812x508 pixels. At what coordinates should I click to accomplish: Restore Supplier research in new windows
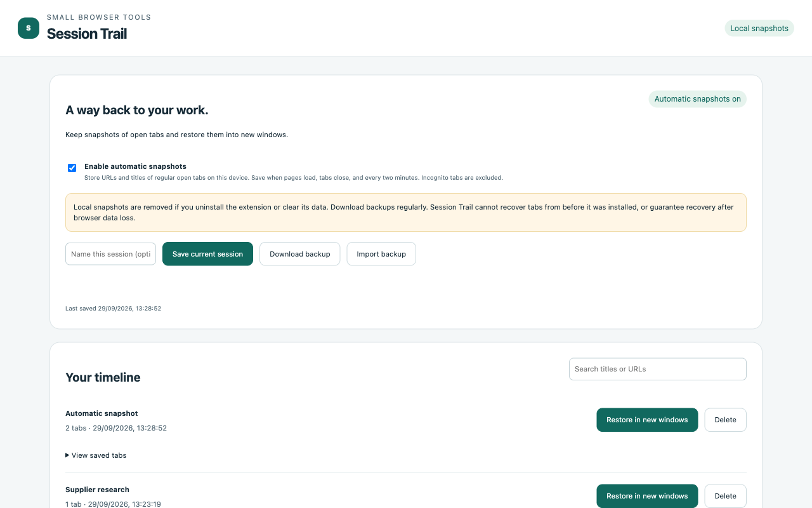pos(647,496)
